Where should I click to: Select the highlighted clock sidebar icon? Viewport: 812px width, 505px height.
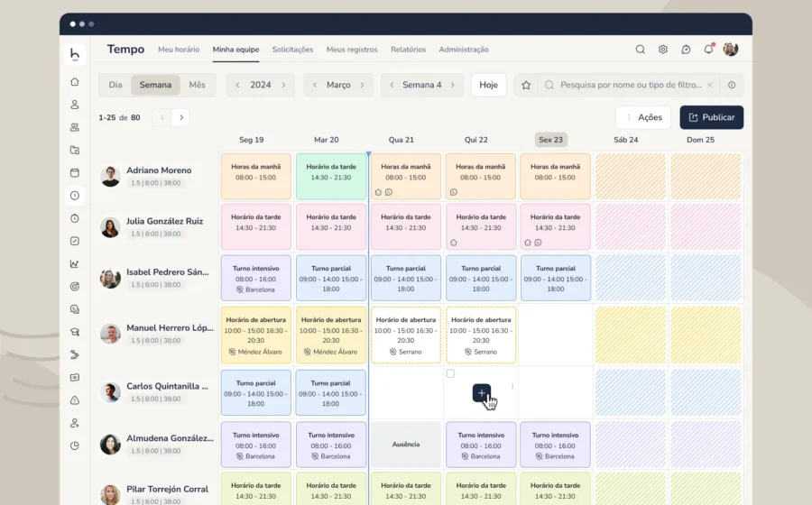[x=75, y=196]
